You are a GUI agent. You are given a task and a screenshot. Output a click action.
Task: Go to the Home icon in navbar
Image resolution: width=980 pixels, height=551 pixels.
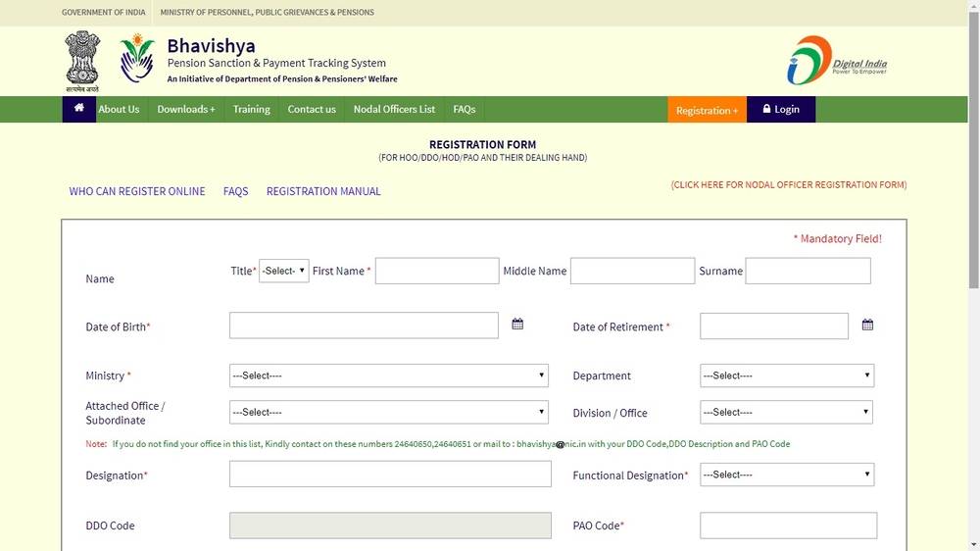point(78,108)
